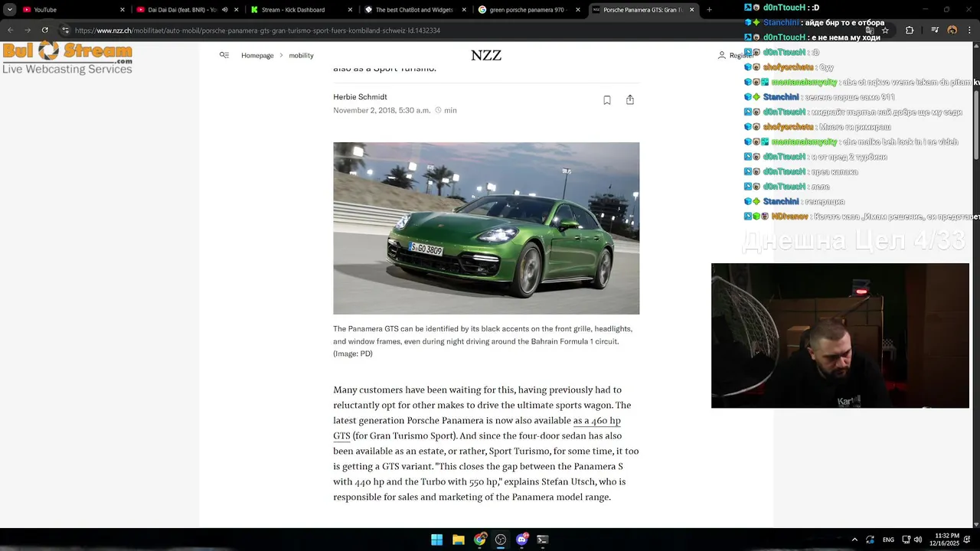Bookmark the article with the ribbon icon

[607, 100]
